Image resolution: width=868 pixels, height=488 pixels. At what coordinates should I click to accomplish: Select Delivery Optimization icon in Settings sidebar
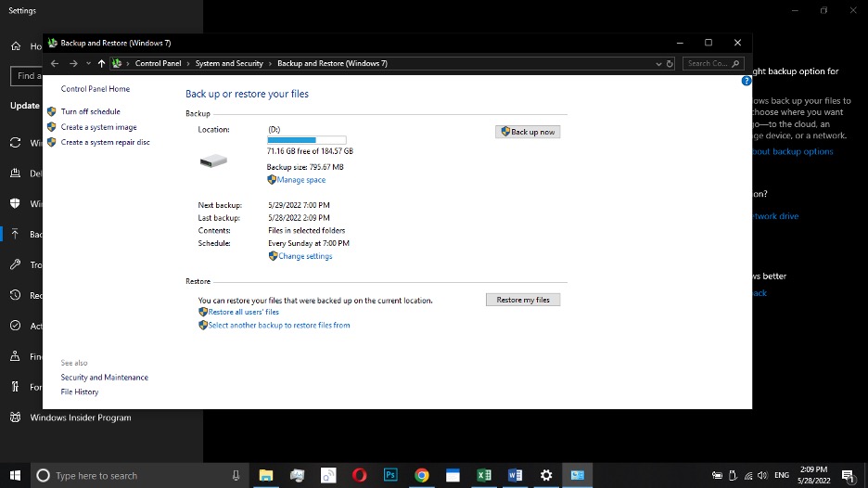pyautogui.click(x=16, y=173)
